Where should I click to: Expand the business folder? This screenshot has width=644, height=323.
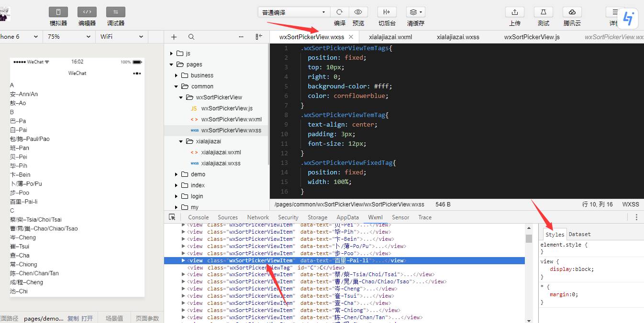tap(176, 75)
